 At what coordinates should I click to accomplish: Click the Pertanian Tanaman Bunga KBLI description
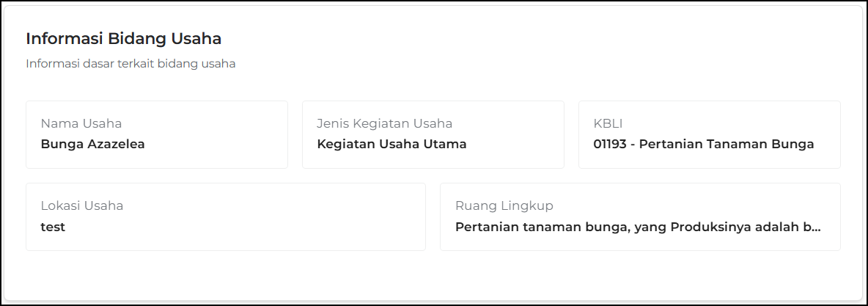[x=729, y=144]
